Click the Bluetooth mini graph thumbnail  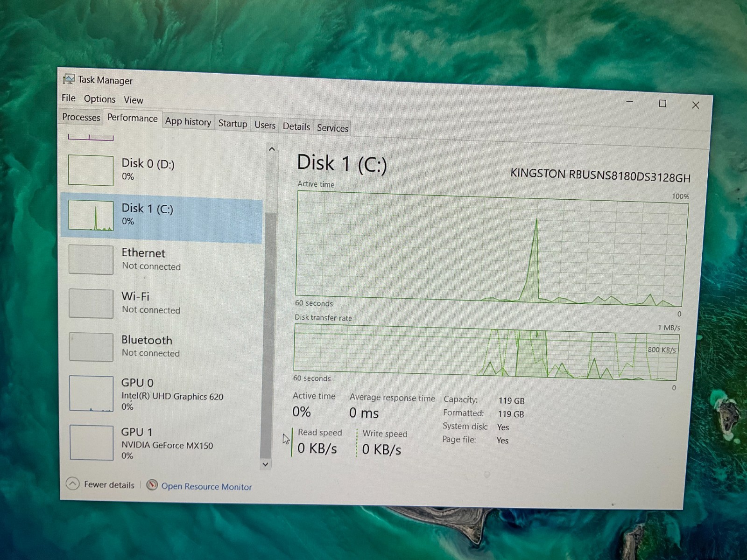point(91,347)
